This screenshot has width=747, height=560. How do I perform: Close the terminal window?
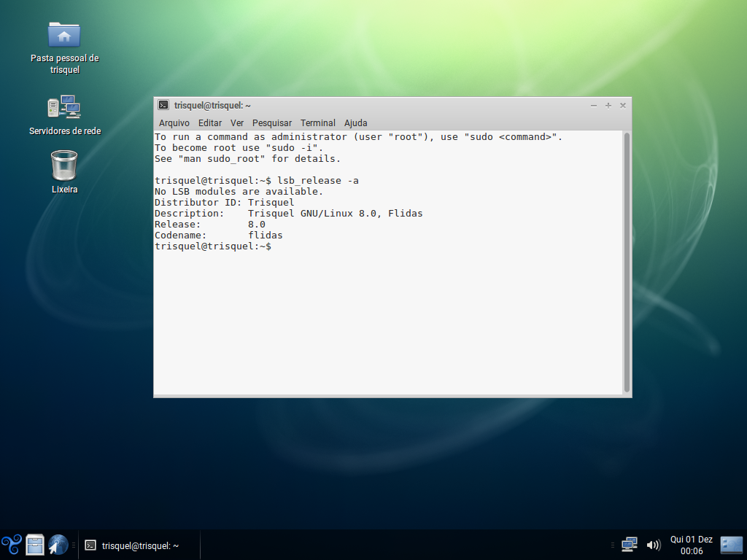623,106
